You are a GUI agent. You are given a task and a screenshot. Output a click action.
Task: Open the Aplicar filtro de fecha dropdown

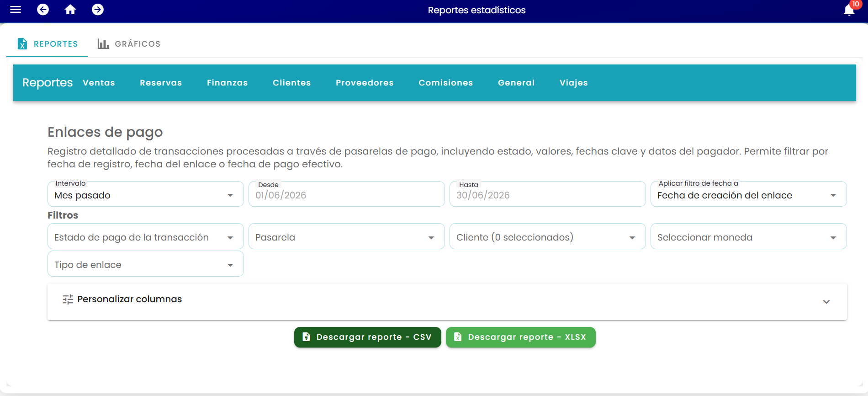[749, 194]
